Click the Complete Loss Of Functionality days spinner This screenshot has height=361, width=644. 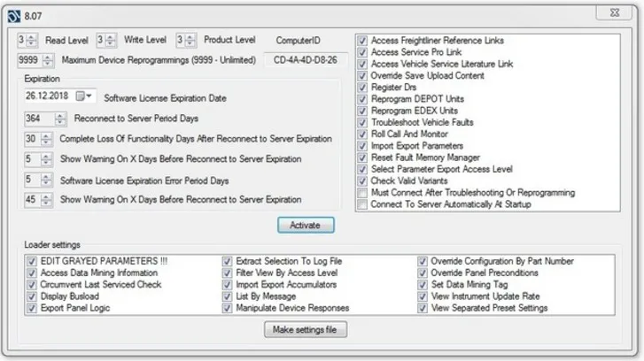pyautogui.click(x=46, y=139)
